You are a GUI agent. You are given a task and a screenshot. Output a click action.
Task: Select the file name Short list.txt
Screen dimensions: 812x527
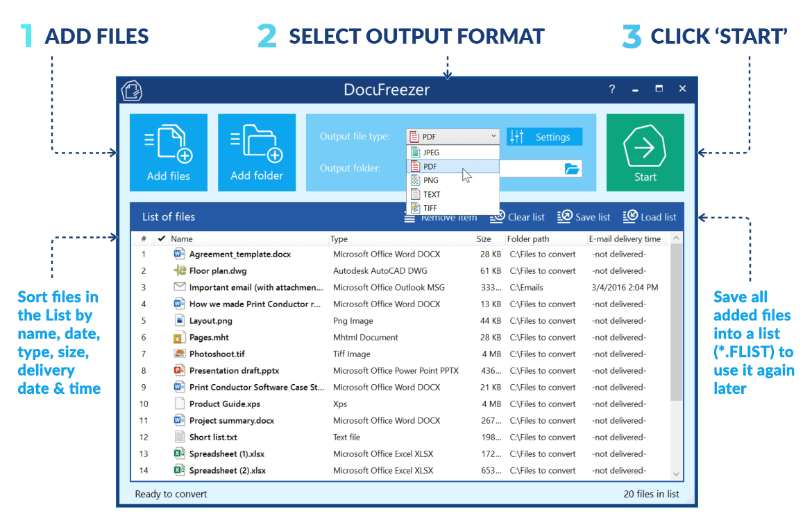tap(213, 437)
